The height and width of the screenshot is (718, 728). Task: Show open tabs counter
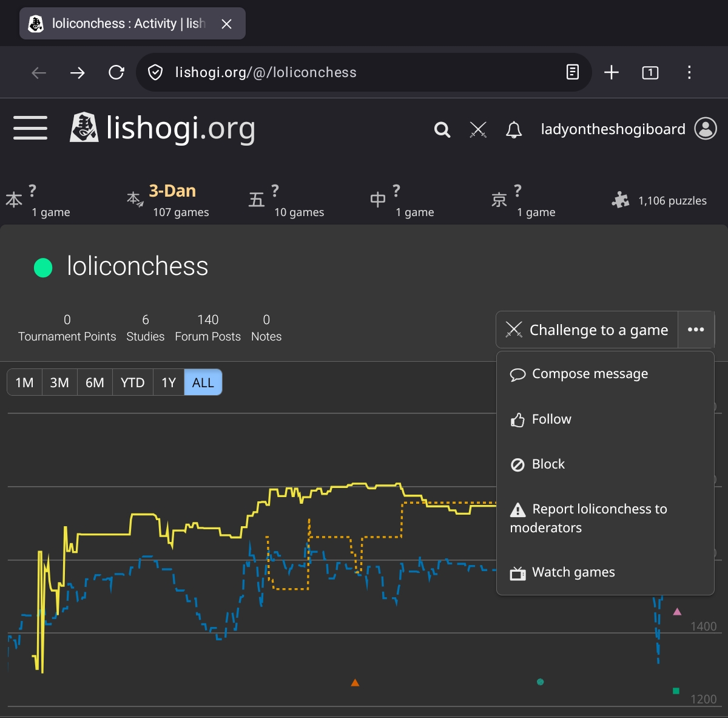pos(650,73)
